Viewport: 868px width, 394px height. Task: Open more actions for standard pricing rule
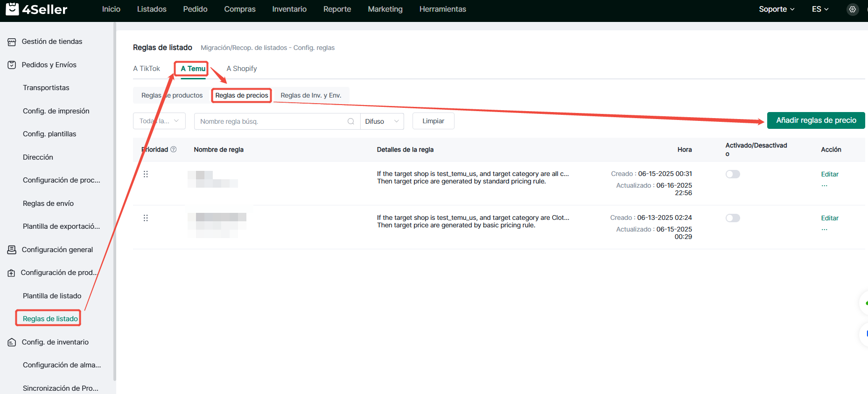coord(825,185)
